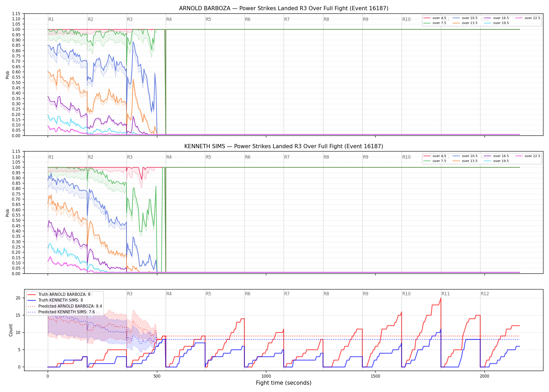Select 'over 7.5' legend entry in top chart
The image size is (549, 392).
(435, 23)
